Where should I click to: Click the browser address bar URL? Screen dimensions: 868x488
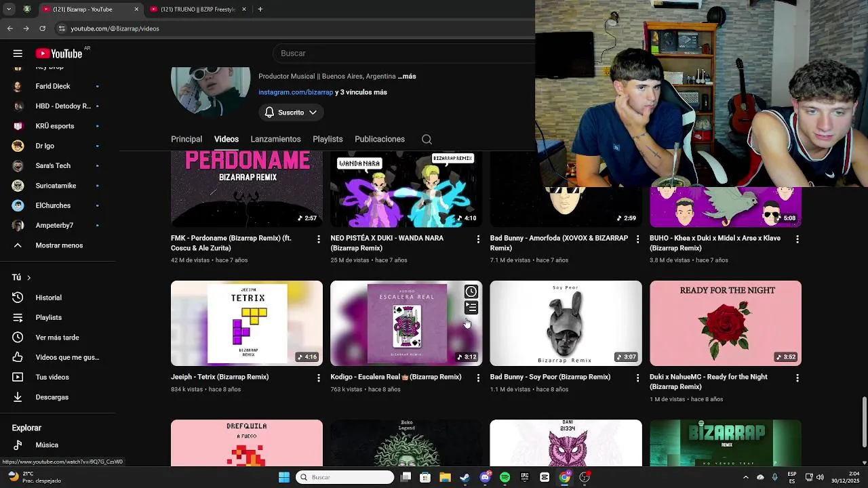(115, 28)
